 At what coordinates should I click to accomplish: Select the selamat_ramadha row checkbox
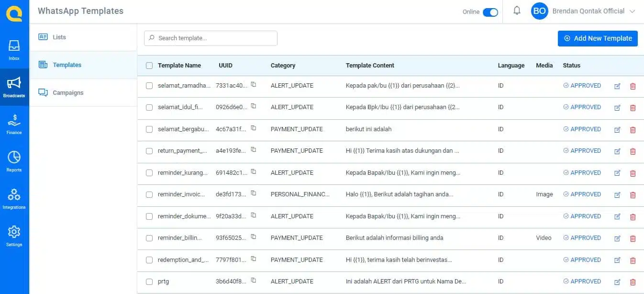click(149, 86)
